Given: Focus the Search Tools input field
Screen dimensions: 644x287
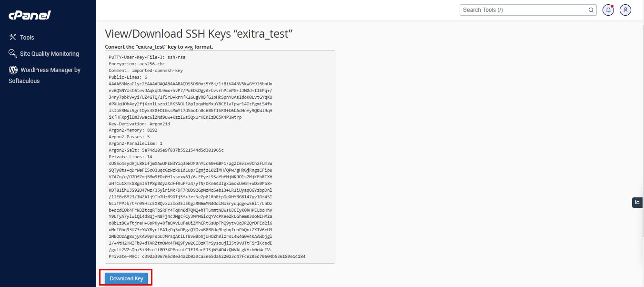Looking at the screenshot, I should [523, 10].
